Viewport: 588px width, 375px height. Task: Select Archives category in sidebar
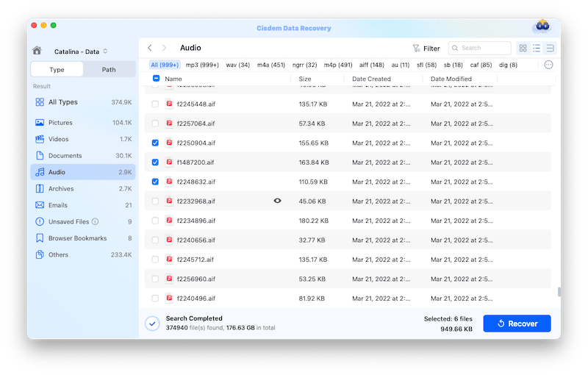[x=61, y=189]
